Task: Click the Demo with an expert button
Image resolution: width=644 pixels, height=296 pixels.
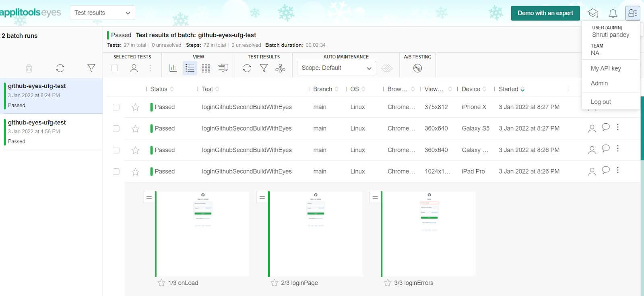Action: click(x=545, y=13)
